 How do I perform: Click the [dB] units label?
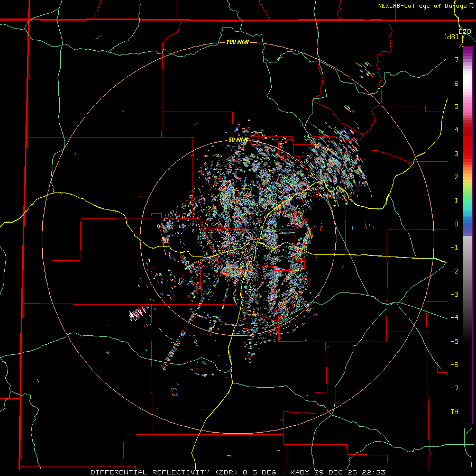[452, 37]
